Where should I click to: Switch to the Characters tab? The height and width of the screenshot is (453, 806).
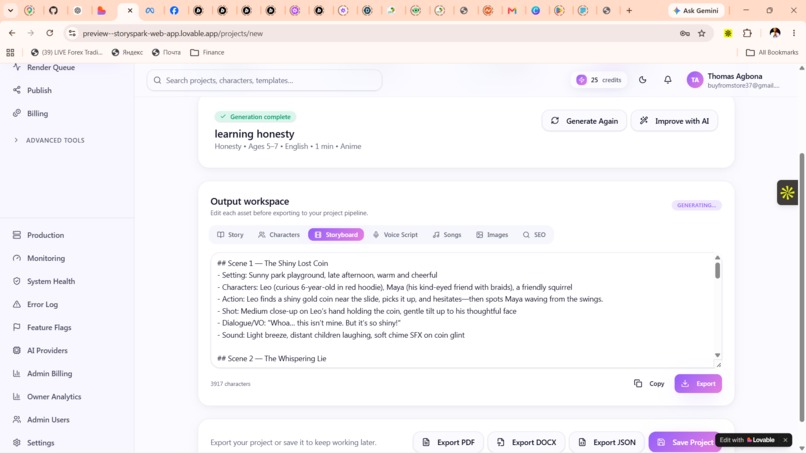coord(279,234)
